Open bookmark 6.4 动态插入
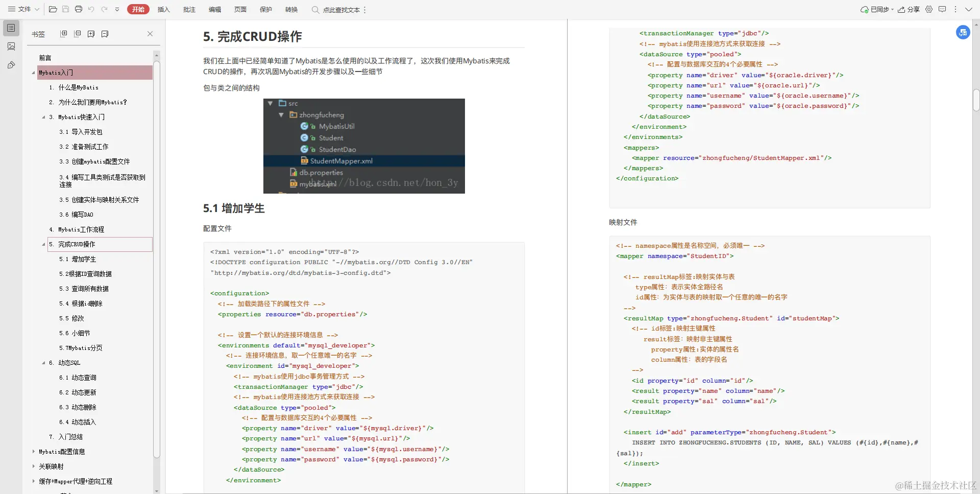This screenshot has height=494, width=980. point(78,422)
